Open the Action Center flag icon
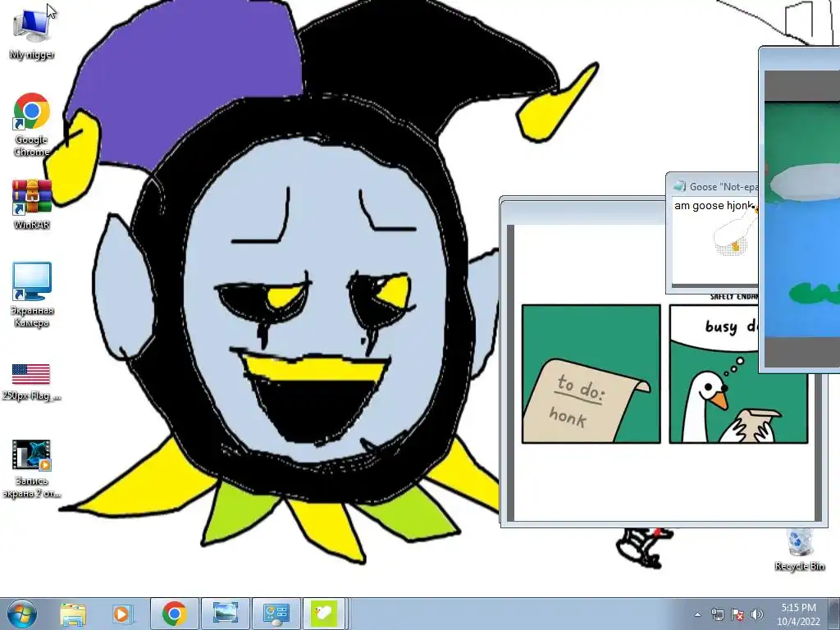Screen dimensions: 840x630 [x=737, y=614]
